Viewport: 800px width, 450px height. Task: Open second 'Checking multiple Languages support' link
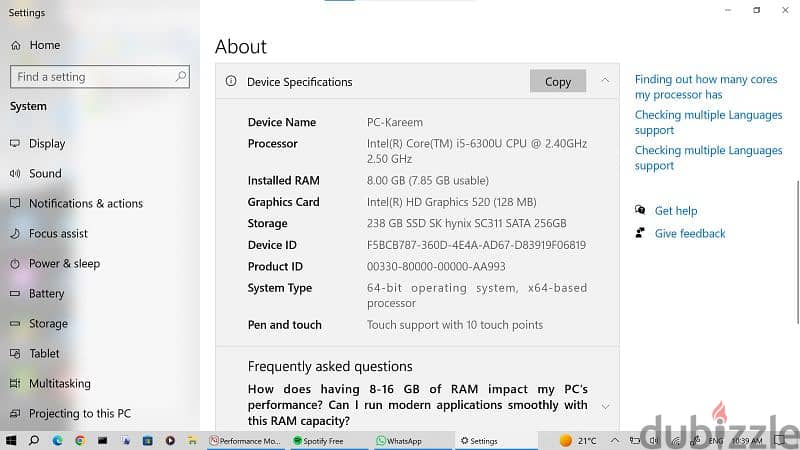708,158
